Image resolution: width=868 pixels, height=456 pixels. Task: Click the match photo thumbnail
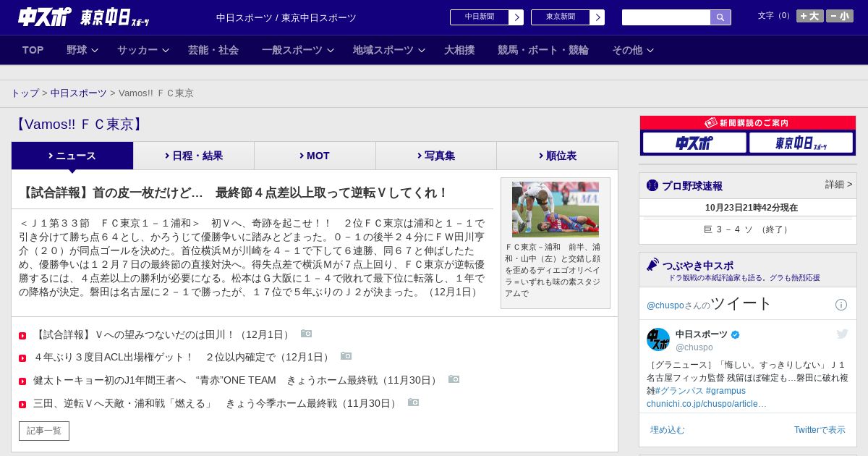click(556, 209)
